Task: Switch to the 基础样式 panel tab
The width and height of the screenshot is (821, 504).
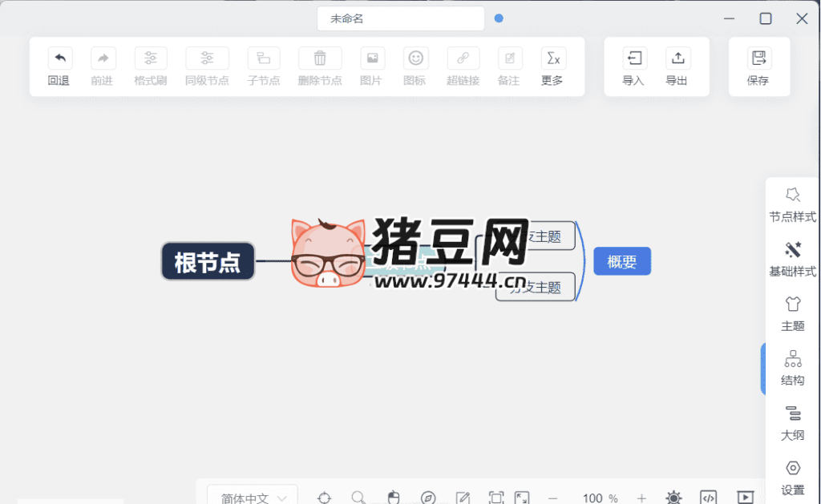Action: pos(792,259)
